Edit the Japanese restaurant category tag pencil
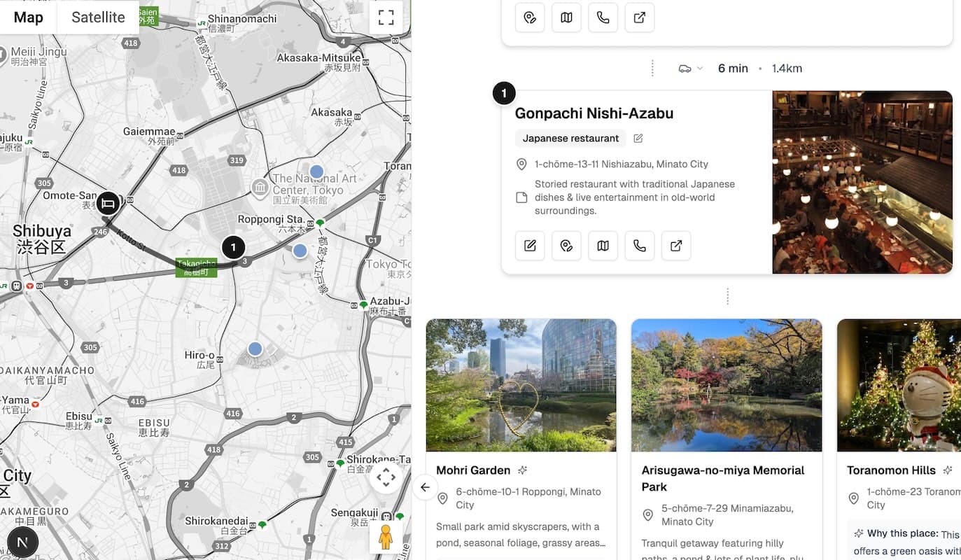The height and width of the screenshot is (560, 961). coord(638,139)
